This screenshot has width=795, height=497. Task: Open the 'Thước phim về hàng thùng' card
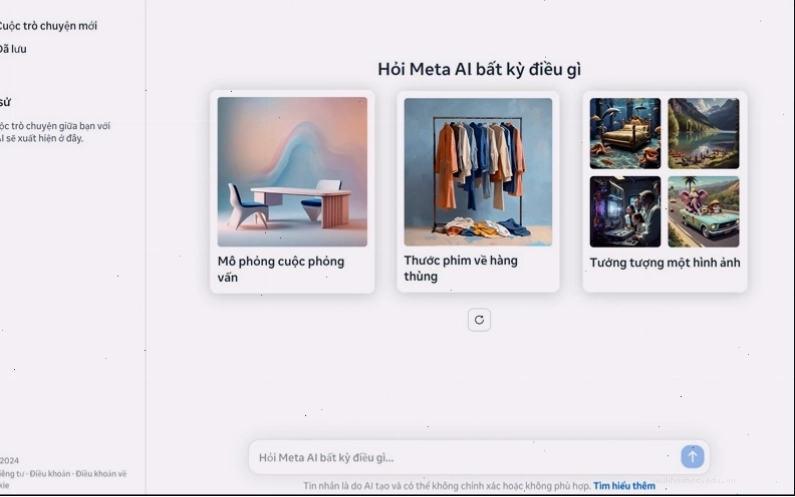tap(478, 191)
